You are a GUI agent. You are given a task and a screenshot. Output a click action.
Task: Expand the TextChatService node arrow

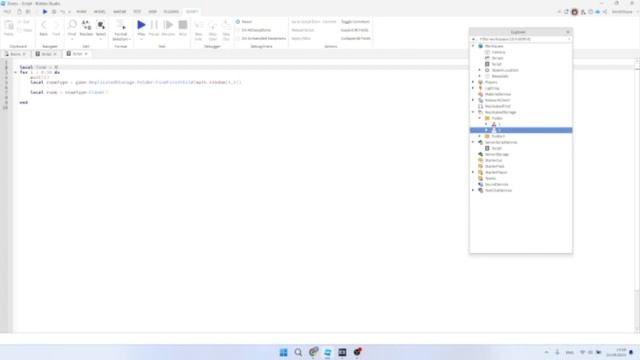(x=473, y=190)
